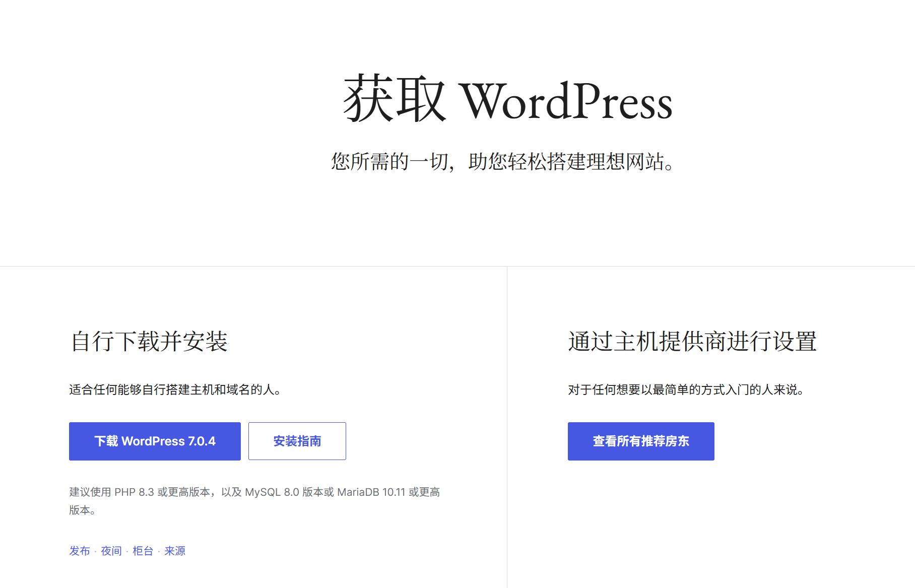Open the 来源 link

coord(175,551)
